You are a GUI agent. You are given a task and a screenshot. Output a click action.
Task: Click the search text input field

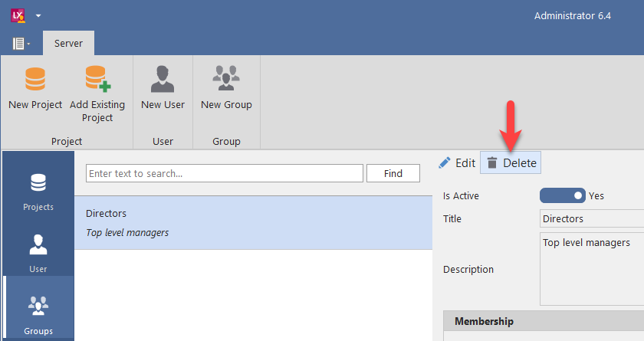[x=224, y=174]
